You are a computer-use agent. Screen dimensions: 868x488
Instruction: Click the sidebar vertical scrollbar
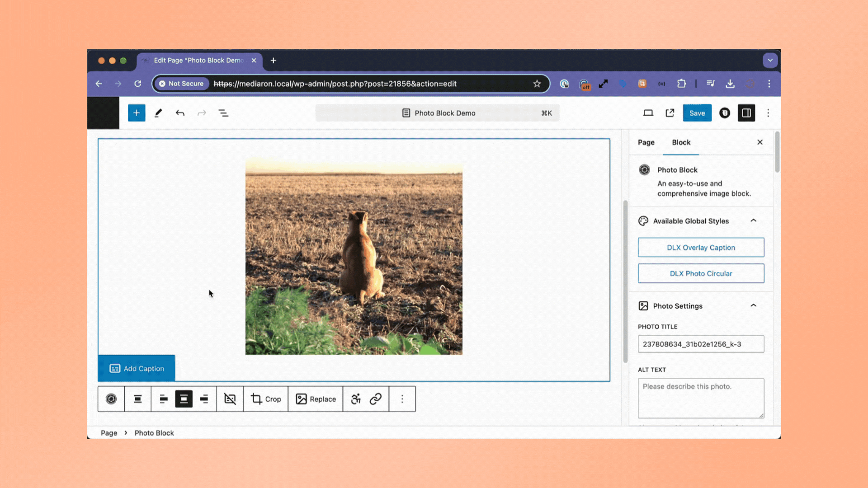777,152
